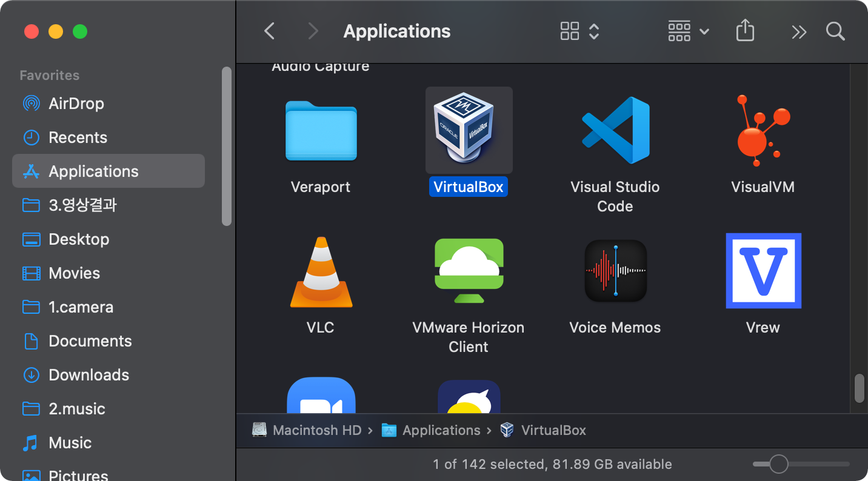Click the Favorites sidebar header
Screen dimensions: 868x481
coord(50,75)
